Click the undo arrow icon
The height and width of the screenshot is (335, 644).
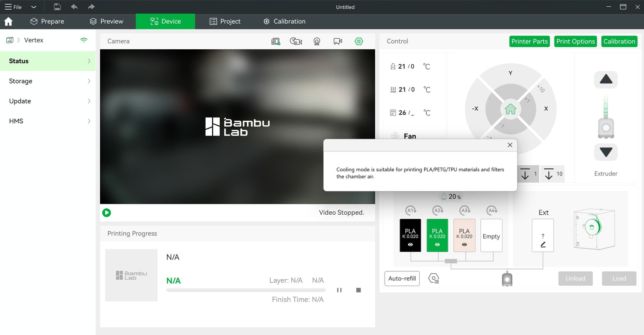click(x=74, y=7)
